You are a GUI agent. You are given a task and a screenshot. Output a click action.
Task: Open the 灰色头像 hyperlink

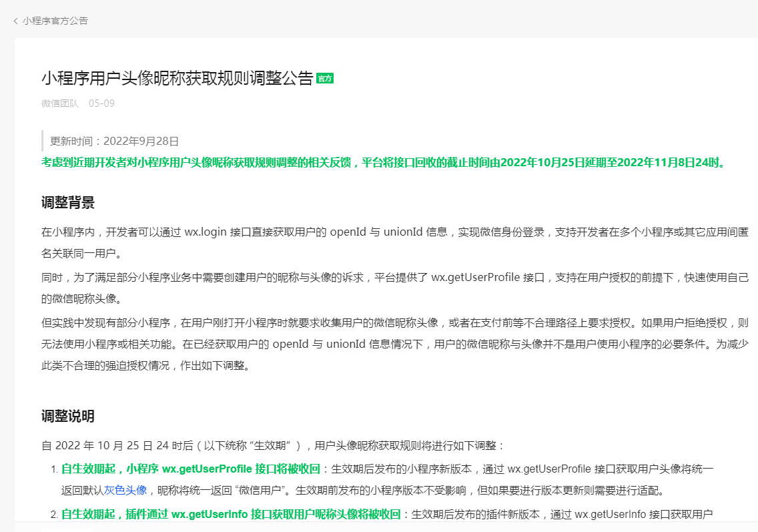[x=125, y=491]
